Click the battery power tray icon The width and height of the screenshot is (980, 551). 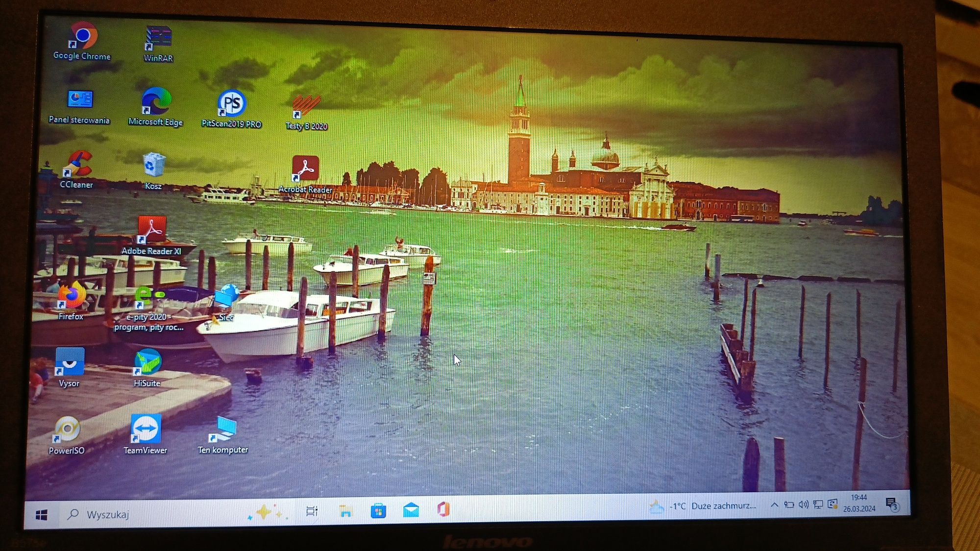(788, 504)
